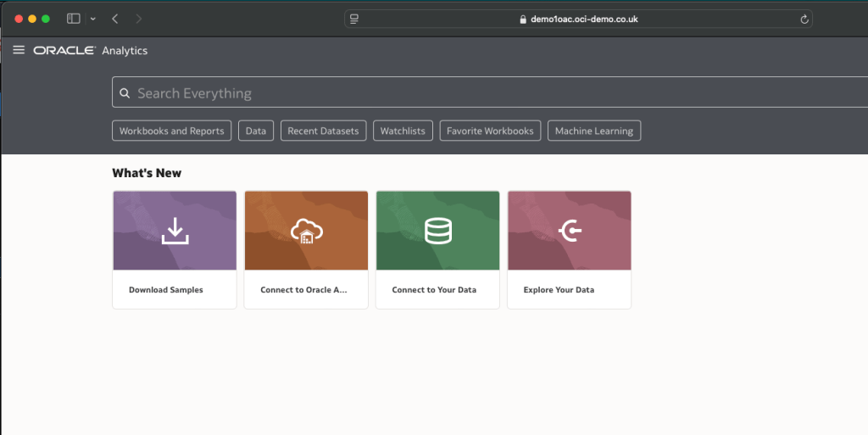Choose the Watchlists filter
The width and height of the screenshot is (868, 435).
point(403,131)
